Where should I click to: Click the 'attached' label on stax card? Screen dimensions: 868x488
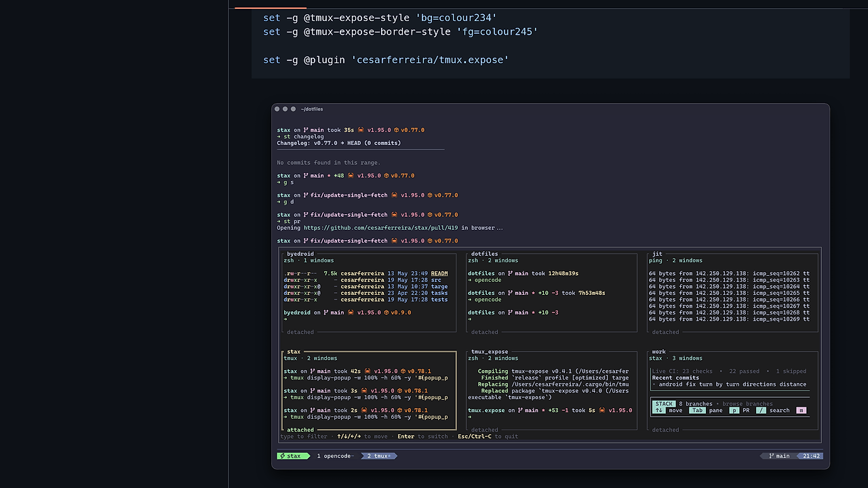[300, 430]
